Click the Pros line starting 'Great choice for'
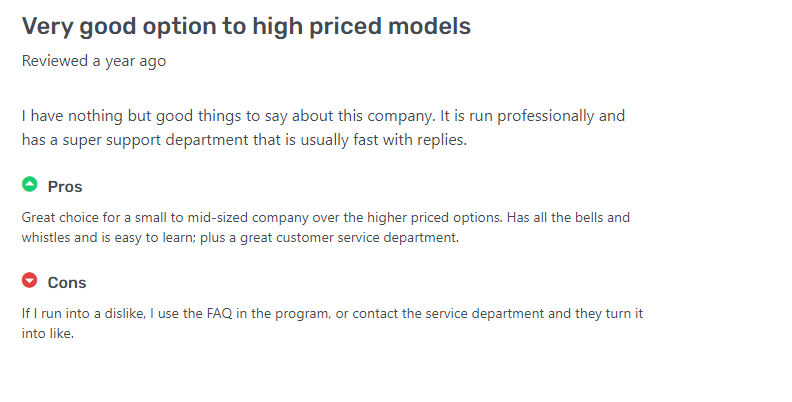The image size is (792, 402). [x=326, y=217]
